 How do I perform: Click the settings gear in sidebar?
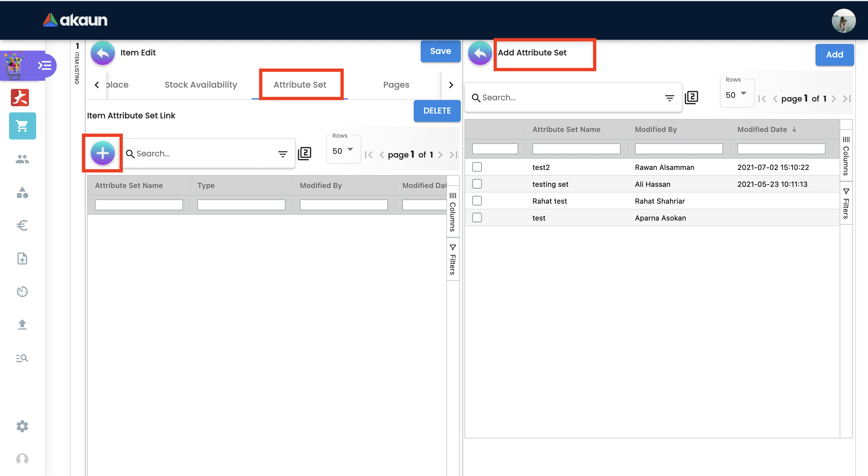coord(22,426)
